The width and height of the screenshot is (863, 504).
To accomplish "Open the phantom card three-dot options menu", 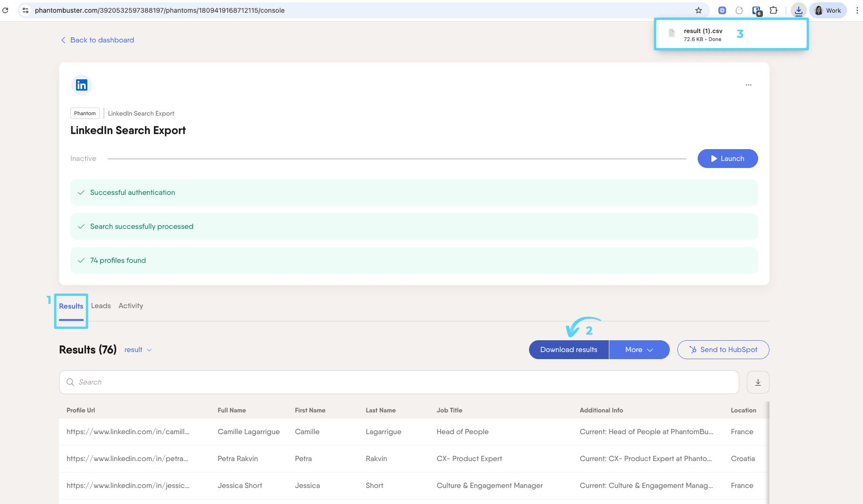I will 749,85.
